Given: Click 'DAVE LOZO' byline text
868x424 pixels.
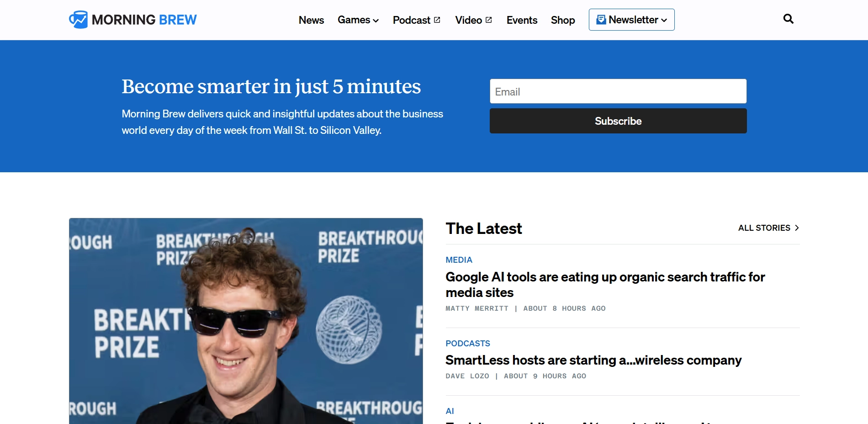Looking at the screenshot, I should [467, 376].
